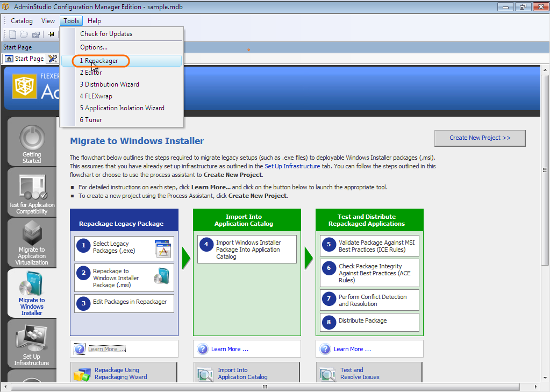Open Application Isolation Wizard menu entry
This screenshot has height=392, width=550.
click(x=122, y=108)
